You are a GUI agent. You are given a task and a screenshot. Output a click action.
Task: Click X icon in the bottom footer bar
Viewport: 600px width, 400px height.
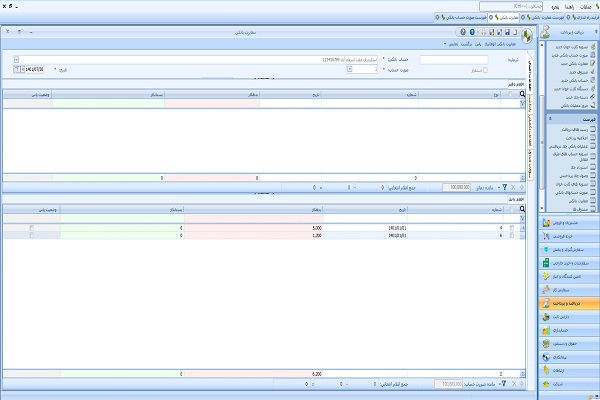[514, 383]
